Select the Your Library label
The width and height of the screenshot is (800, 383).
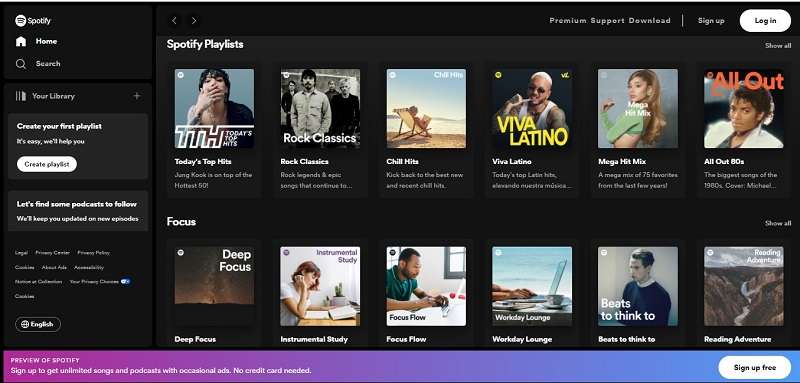coord(53,96)
